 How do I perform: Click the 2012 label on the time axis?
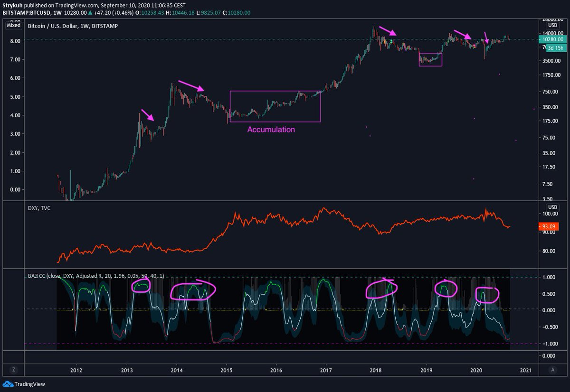coord(76,370)
